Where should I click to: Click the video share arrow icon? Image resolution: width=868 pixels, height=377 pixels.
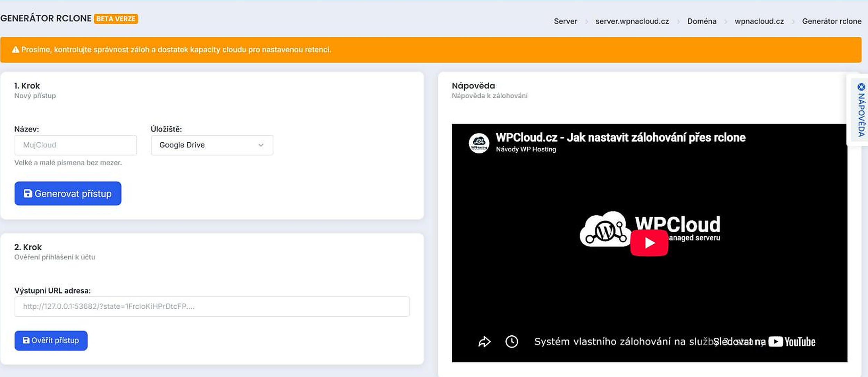coord(484,342)
